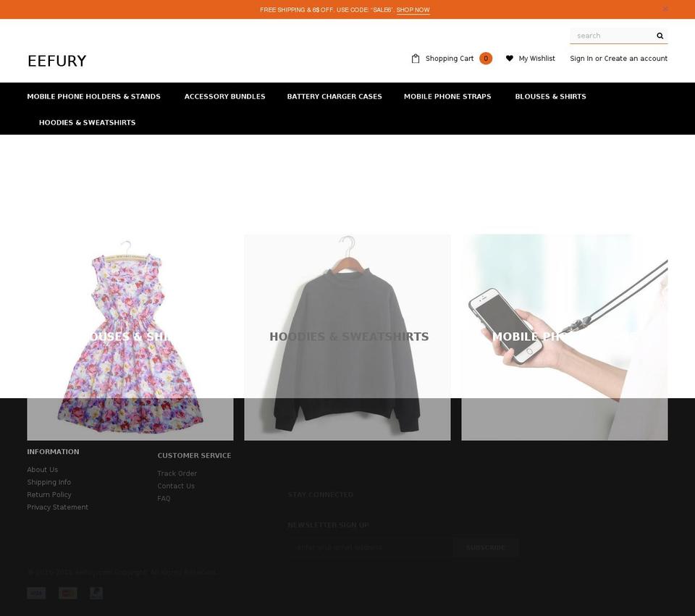Screen dimensions: 695x616
Task: Open Shipping Info footer link
Action: 49,482
